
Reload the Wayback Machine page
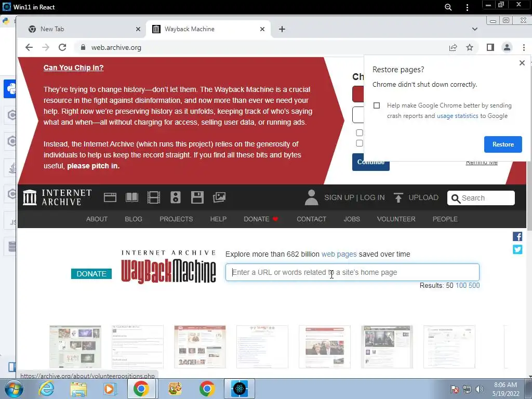62,47
